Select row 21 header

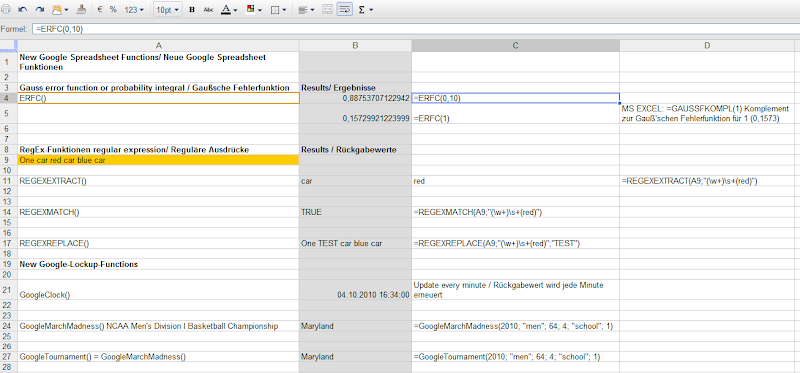[8, 289]
